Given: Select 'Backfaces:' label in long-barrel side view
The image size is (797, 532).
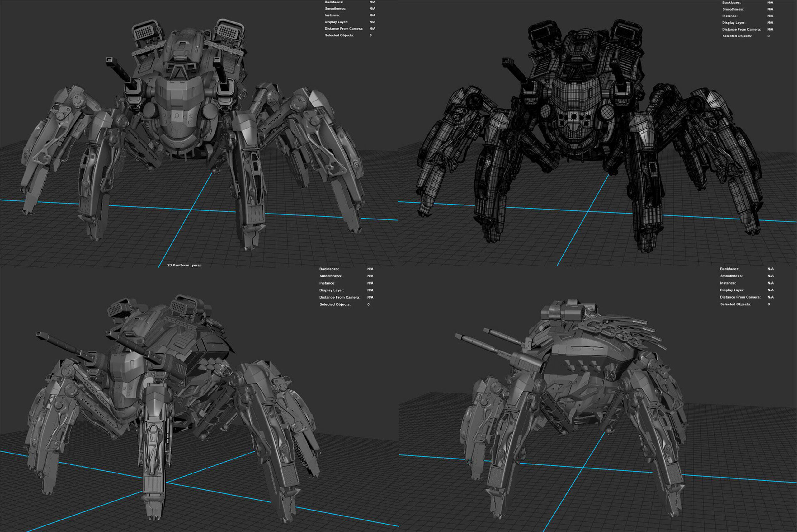Looking at the screenshot, I should coord(329,269).
